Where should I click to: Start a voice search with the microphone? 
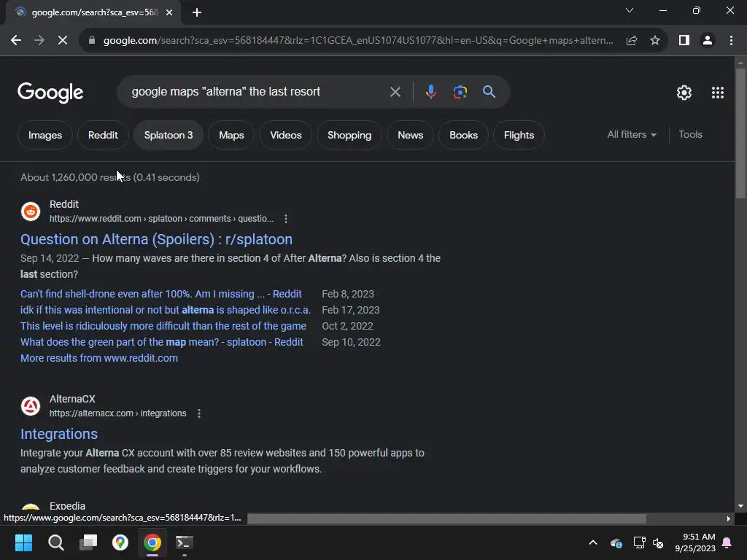pos(430,92)
